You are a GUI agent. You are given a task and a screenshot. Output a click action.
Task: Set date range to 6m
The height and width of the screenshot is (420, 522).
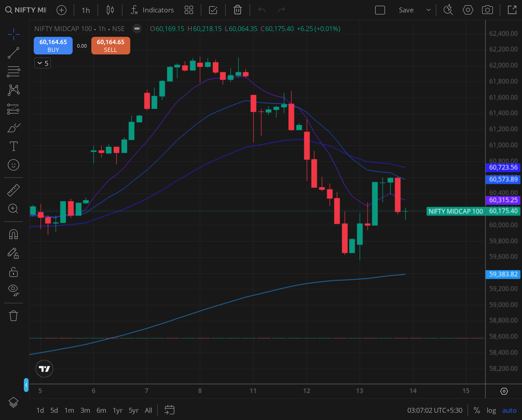[101, 410]
